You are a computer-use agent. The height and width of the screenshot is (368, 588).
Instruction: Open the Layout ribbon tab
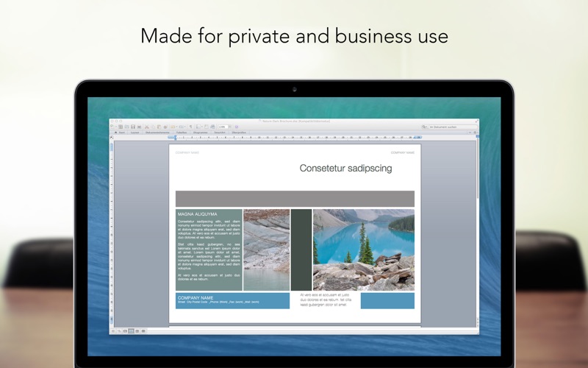click(x=135, y=132)
